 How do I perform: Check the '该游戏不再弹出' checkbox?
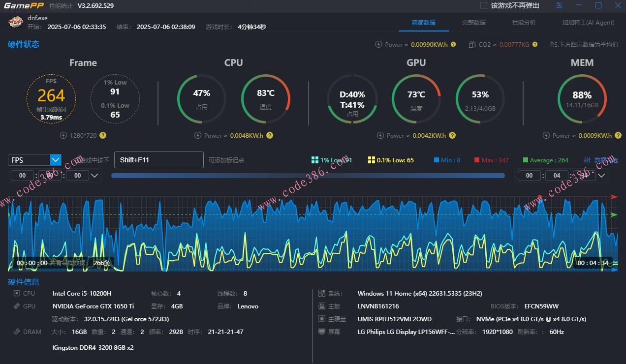point(484,5)
